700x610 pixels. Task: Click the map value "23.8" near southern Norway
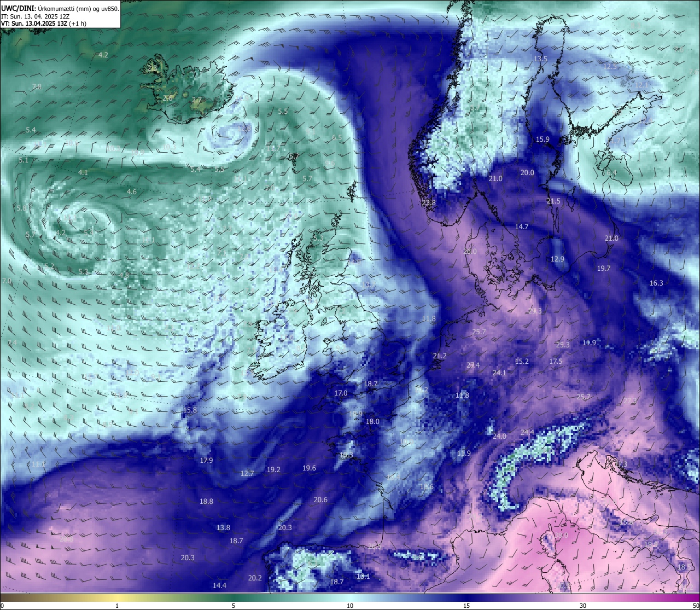(429, 202)
